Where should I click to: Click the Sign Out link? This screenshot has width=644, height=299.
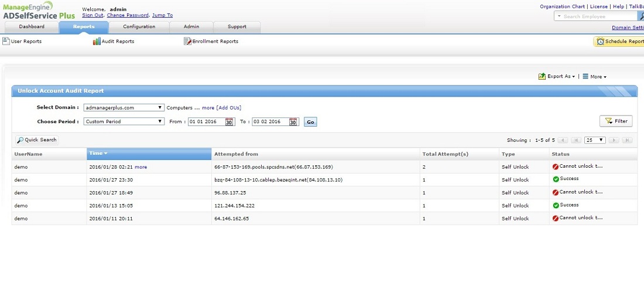[93, 15]
